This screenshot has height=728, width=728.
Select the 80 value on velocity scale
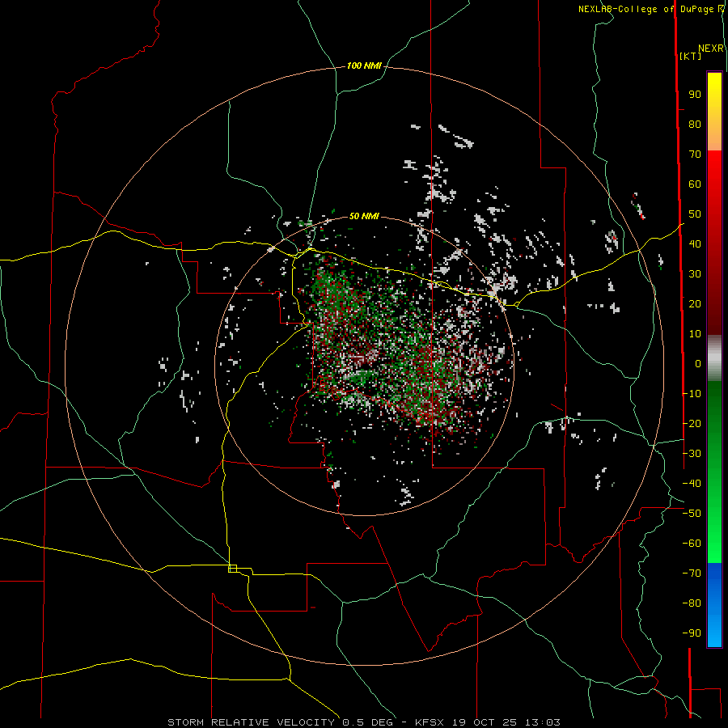[x=695, y=125]
